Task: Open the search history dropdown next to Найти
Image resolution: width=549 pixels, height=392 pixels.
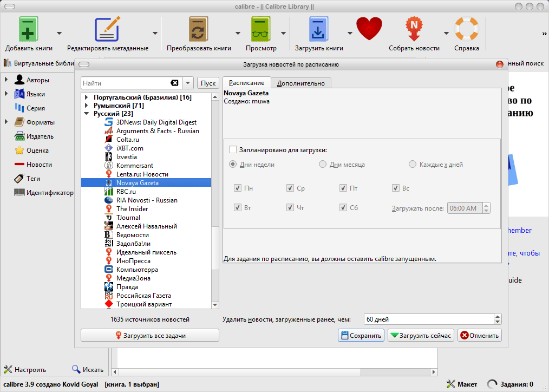Action: tap(188, 83)
